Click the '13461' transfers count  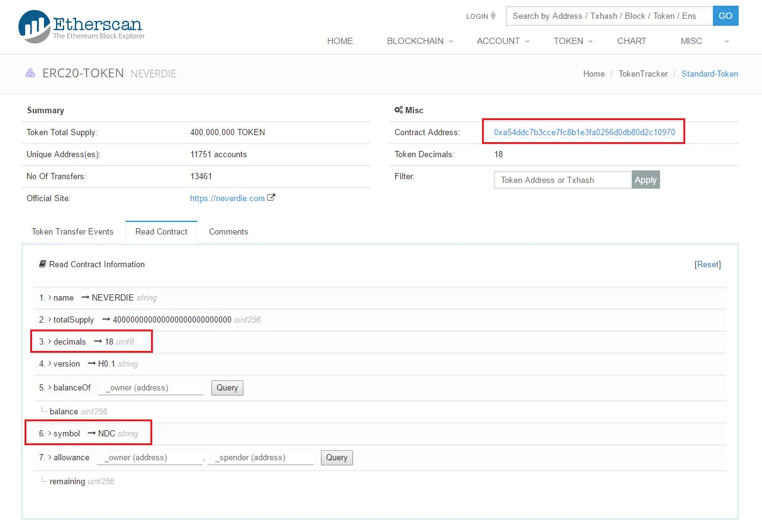(x=201, y=177)
